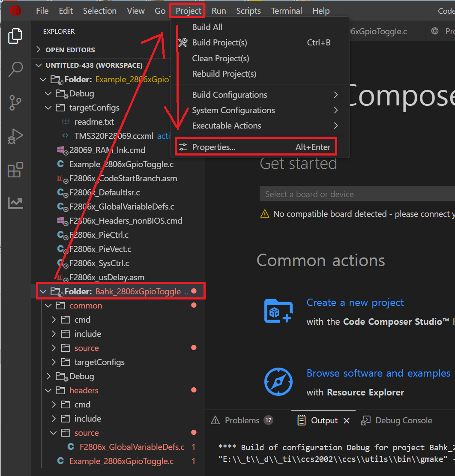Select Rebuild Project(s) menu entry
The height and width of the screenshot is (476, 455).
pyautogui.click(x=261, y=74)
